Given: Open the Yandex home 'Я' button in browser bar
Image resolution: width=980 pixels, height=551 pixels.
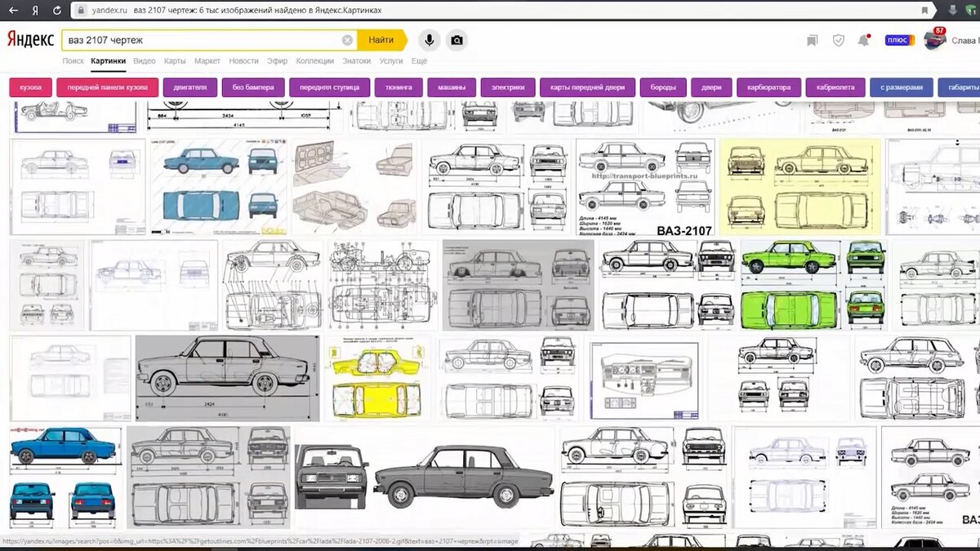Looking at the screenshot, I should pyautogui.click(x=35, y=11).
